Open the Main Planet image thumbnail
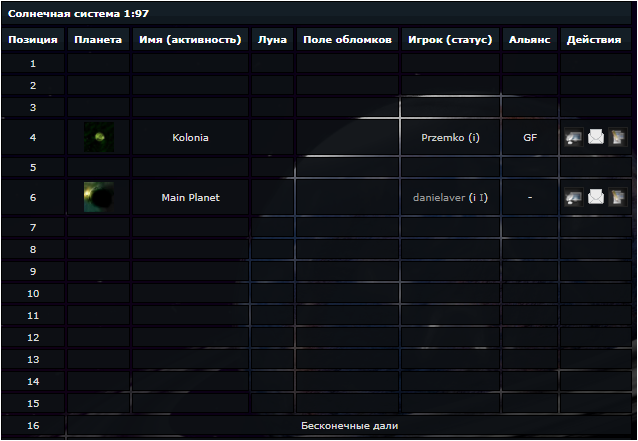 pos(99,197)
